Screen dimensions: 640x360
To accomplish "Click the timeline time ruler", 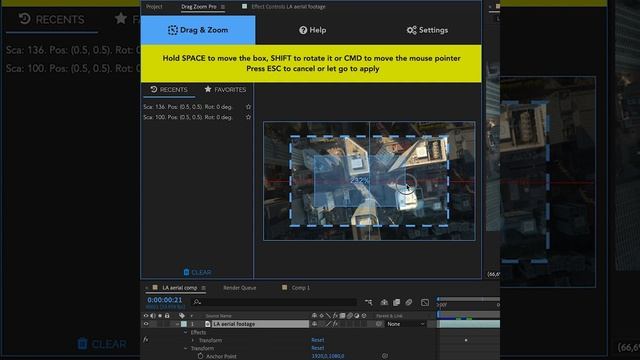I will coord(468,305).
